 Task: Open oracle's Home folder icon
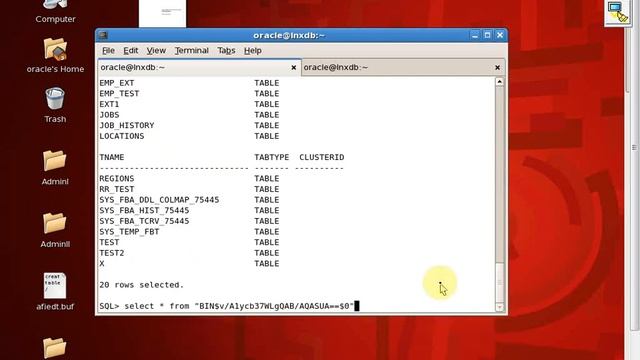click(55, 55)
